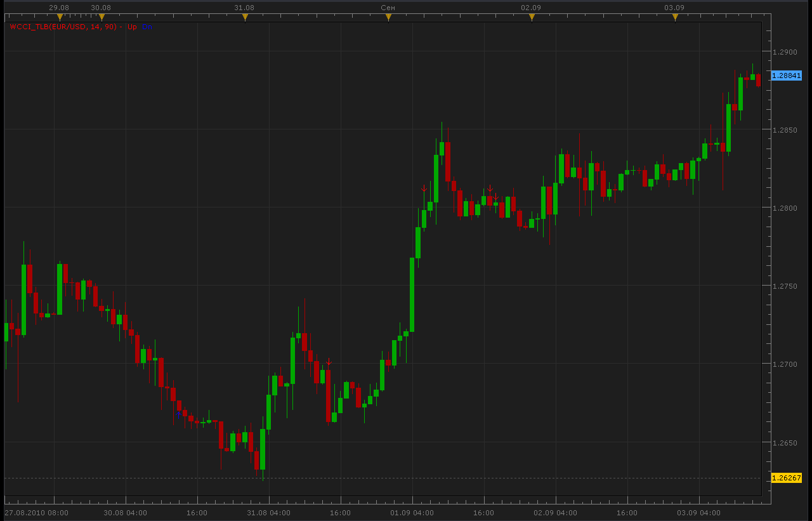Click the 29.08 date label in top ruler
Screen dimensions: 812x521
point(59,8)
